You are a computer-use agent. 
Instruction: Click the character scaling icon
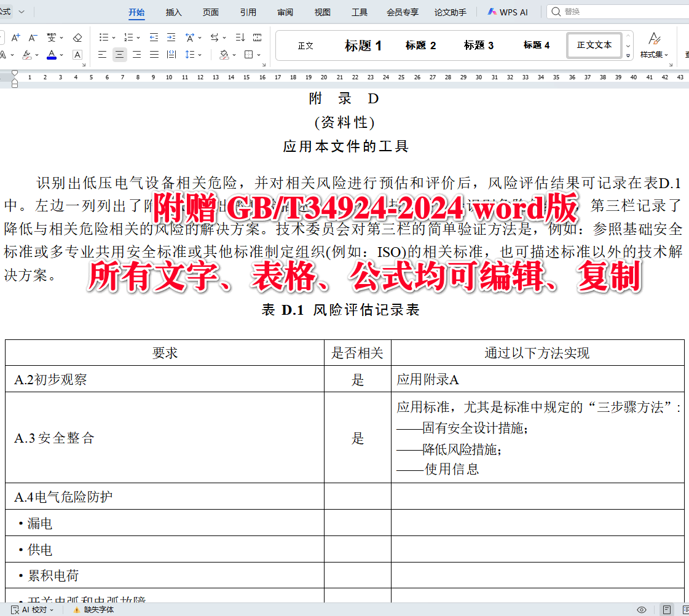coord(190,38)
